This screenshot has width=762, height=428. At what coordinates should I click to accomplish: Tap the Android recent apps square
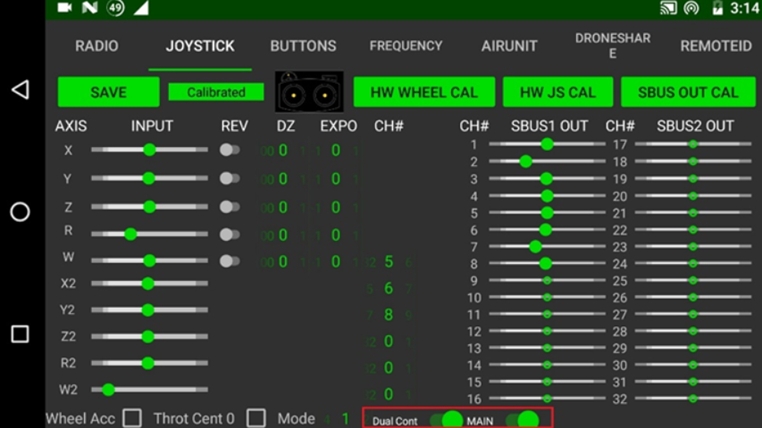pyautogui.click(x=20, y=334)
